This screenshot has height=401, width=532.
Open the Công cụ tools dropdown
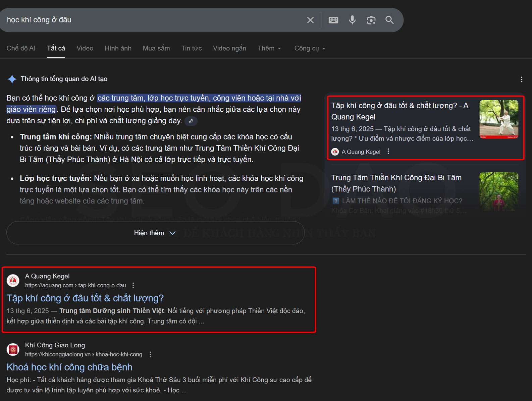[309, 48]
